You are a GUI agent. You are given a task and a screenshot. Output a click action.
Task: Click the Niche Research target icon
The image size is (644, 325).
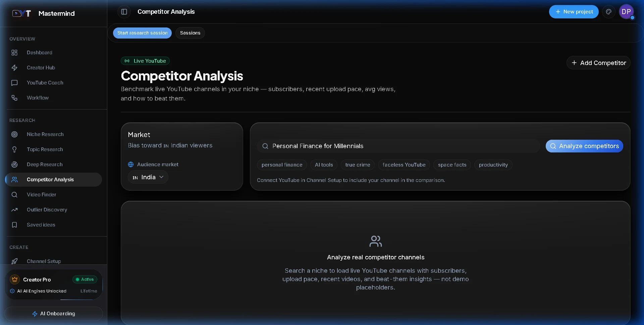point(14,134)
